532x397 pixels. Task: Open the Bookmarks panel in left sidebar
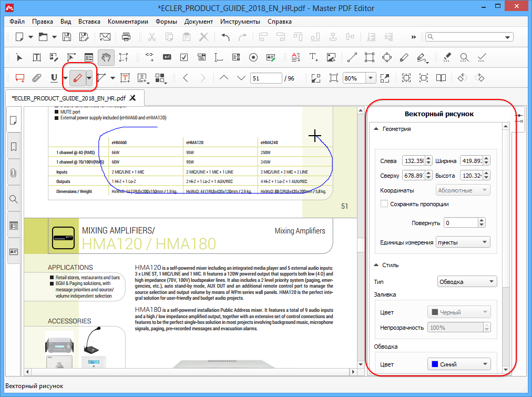click(14, 146)
